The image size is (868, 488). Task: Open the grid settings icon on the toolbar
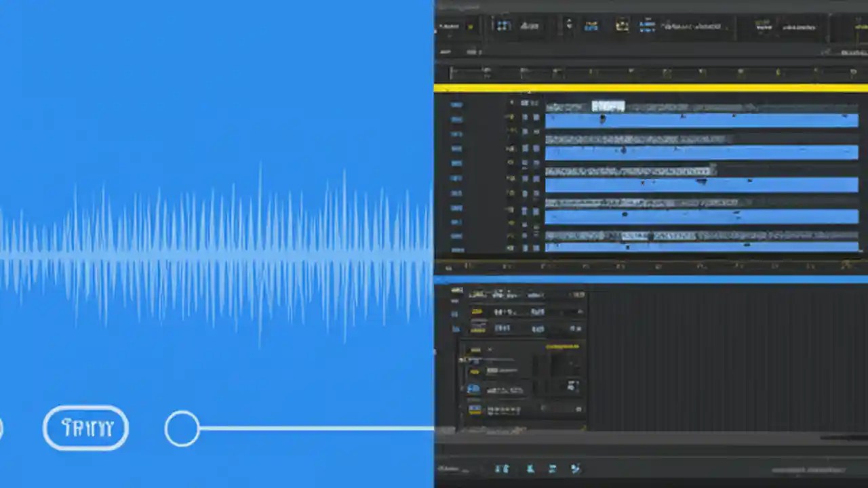pos(504,26)
